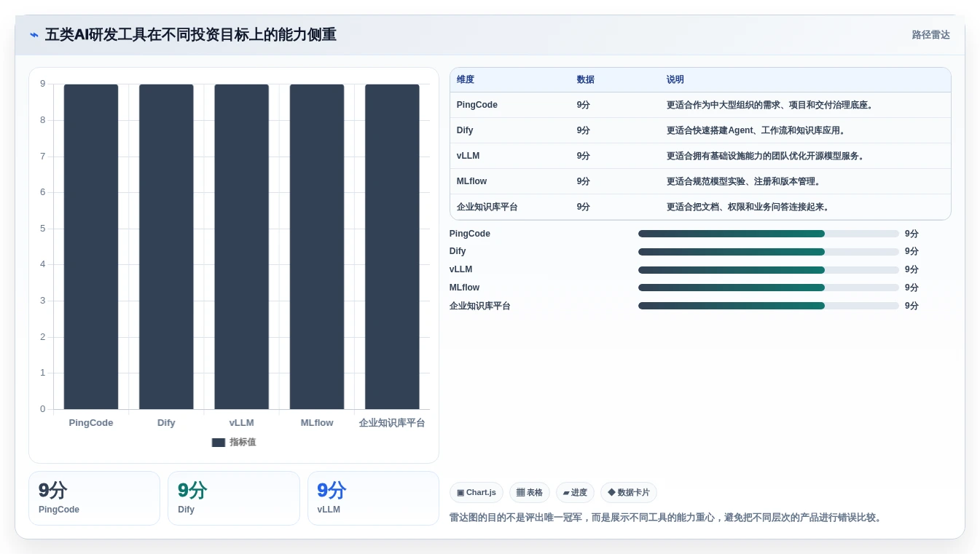Click the 企业知识库平台 bar in the chart
Viewport: 980px width, 554px height.
(392, 247)
